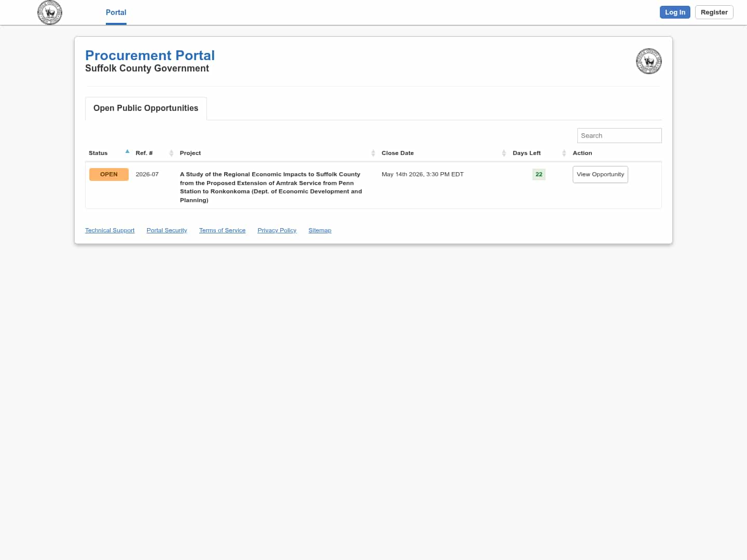Open the Portal Security link
This screenshot has height=560, width=747.
(x=167, y=230)
